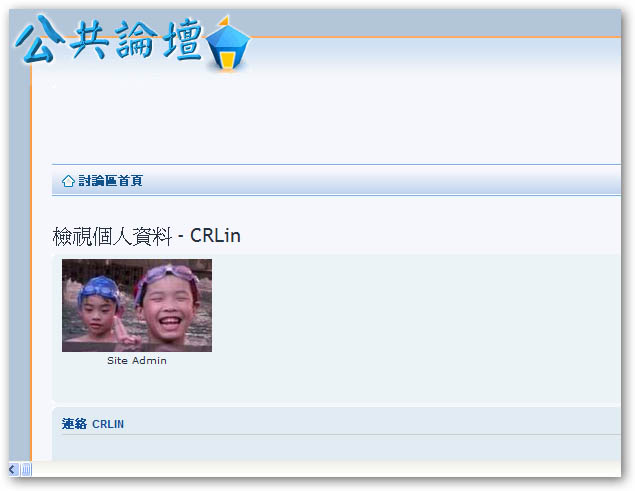The height and width of the screenshot is (491, 635).
Task: Open the 討論區首頁 breadcrumb link
Action: [110, 181]
